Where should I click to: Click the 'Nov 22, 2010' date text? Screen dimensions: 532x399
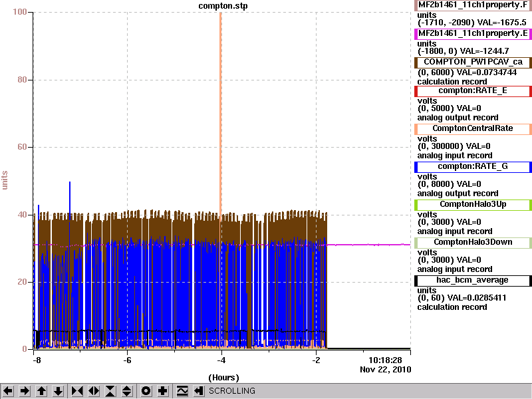(386, 370)
